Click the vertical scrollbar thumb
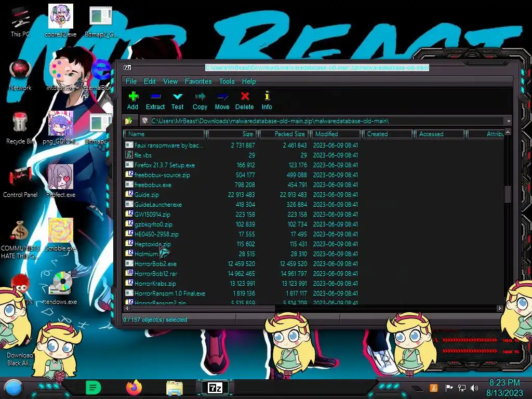The image size is (532, 399). [508, 194]
